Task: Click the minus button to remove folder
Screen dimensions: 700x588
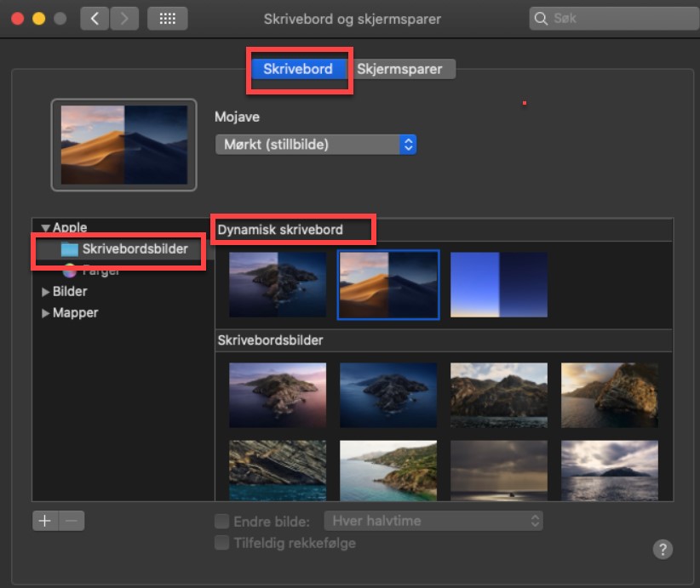Action: click(72, 521)
